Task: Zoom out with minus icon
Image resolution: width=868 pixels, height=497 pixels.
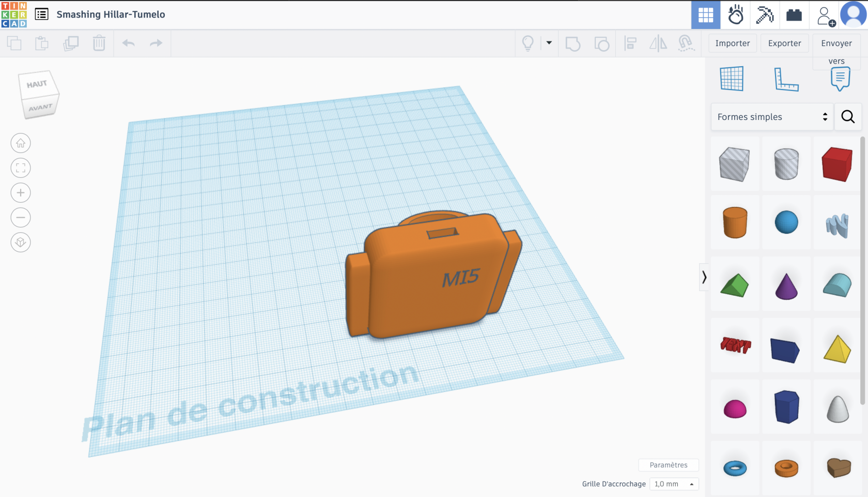Action: 21,218
